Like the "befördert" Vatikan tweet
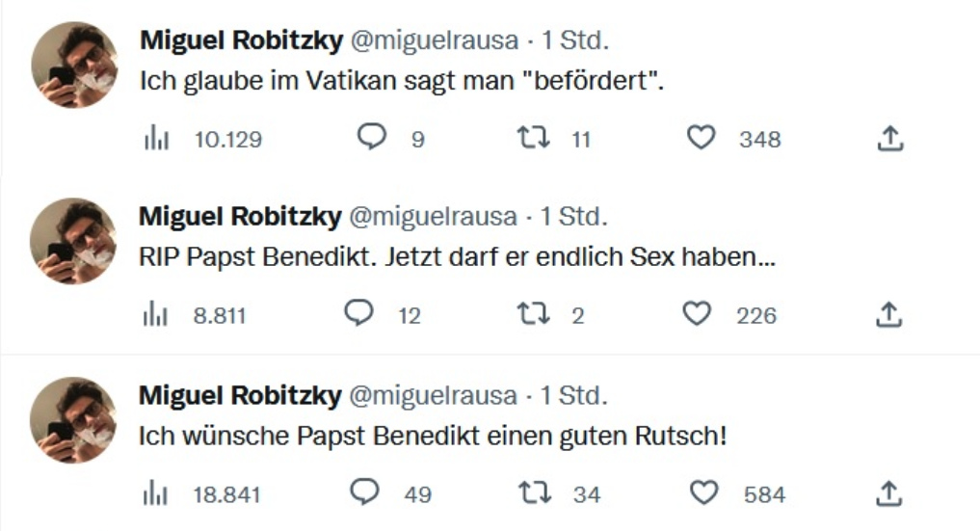The image size is (980, 531). [702, 139]
